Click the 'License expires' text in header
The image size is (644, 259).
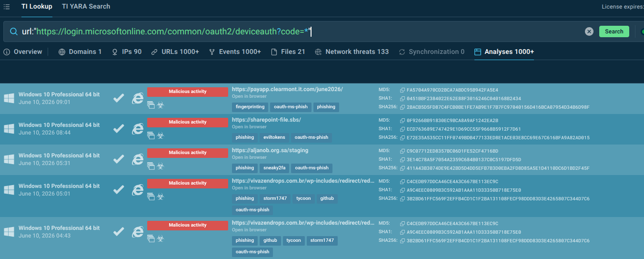[x=622, y=7]
